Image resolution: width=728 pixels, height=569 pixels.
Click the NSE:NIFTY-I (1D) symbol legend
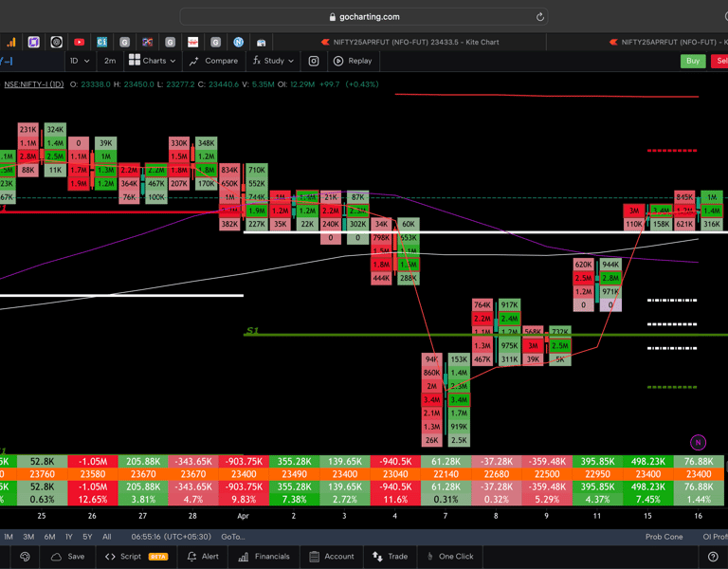(x=34, y=84)
